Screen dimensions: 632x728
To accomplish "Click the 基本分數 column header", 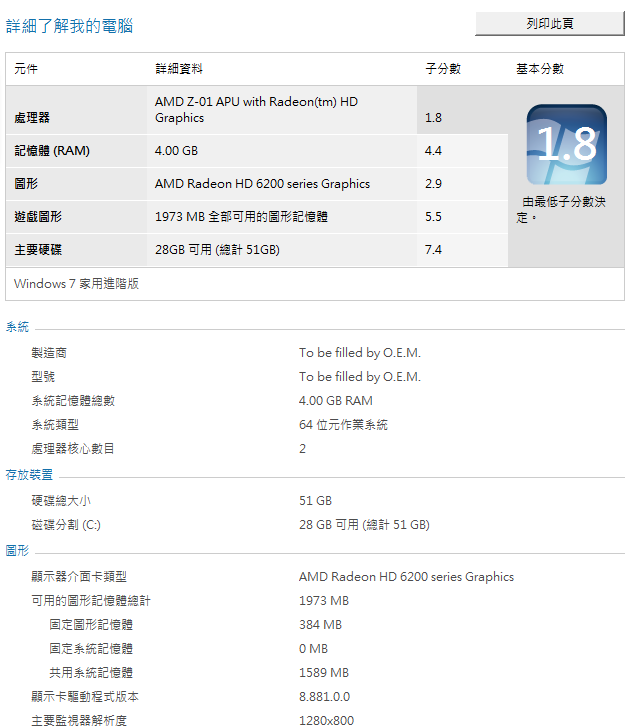I will (540, 69).
